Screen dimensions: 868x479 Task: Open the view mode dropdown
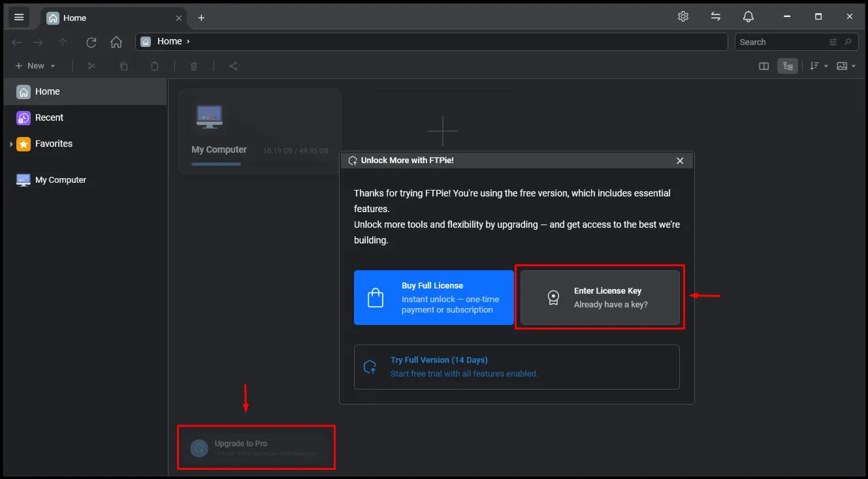click(x=846, y=66)
